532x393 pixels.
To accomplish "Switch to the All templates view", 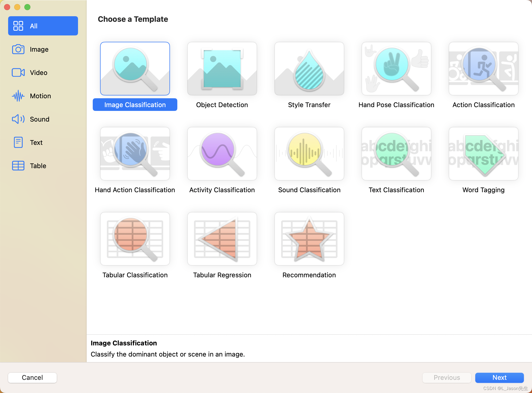I will 43,26.
